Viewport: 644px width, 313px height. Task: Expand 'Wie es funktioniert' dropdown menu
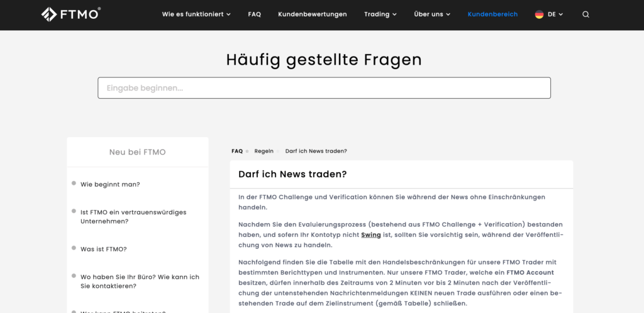click(x=196, y=14)
